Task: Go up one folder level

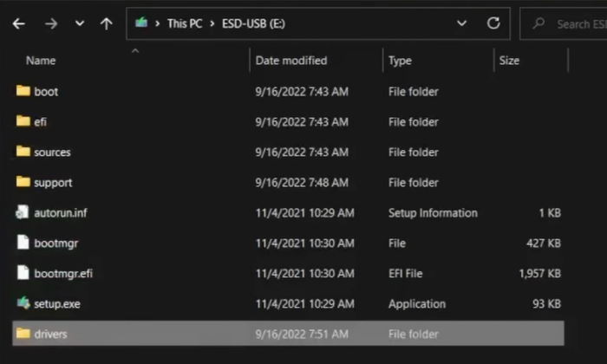Action: pyautogui.click(x=106, y=24)
